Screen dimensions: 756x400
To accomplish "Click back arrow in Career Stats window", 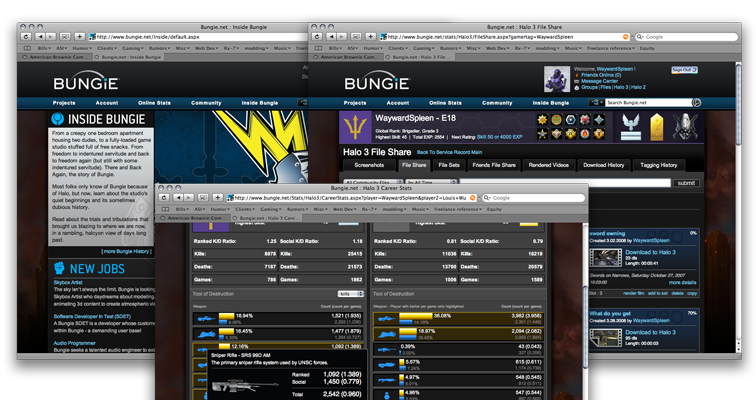I will [178, 198].
